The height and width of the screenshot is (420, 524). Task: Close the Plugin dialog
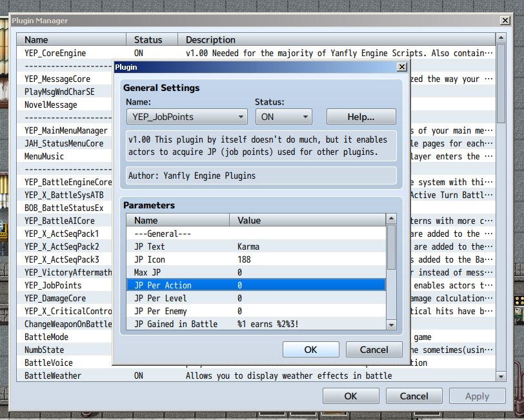click(402, 67)
